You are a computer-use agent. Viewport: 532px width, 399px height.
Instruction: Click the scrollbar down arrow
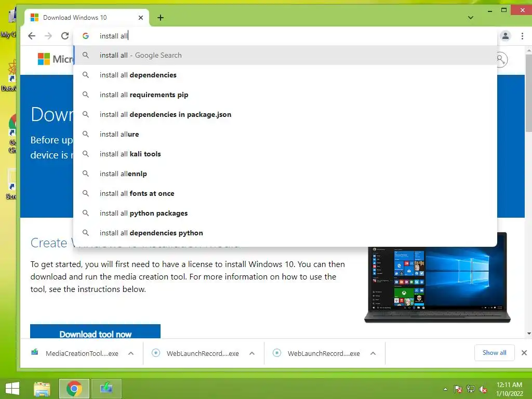pos(528,334)
